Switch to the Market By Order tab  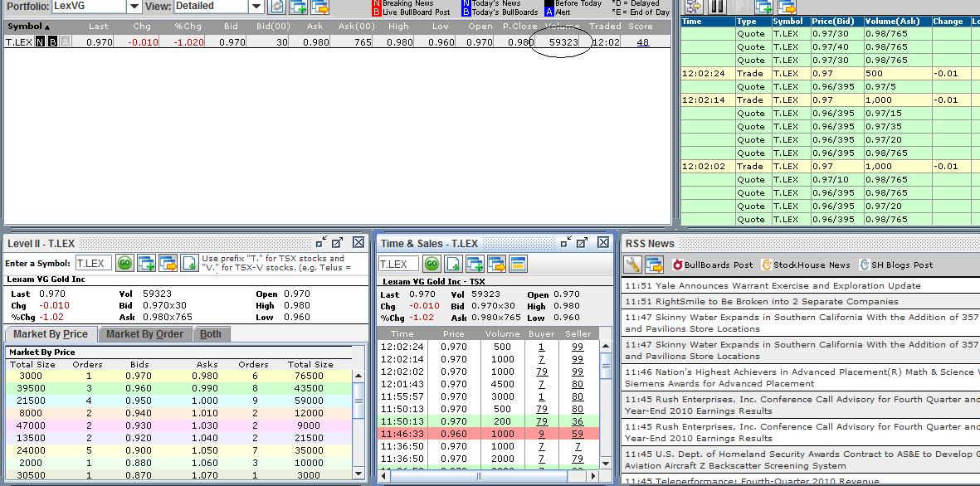pos(144,333)
